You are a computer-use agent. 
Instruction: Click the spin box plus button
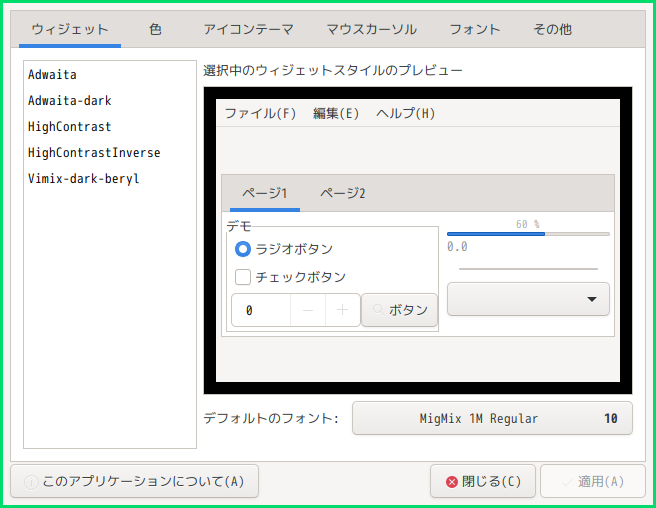[x=343, y=310]
